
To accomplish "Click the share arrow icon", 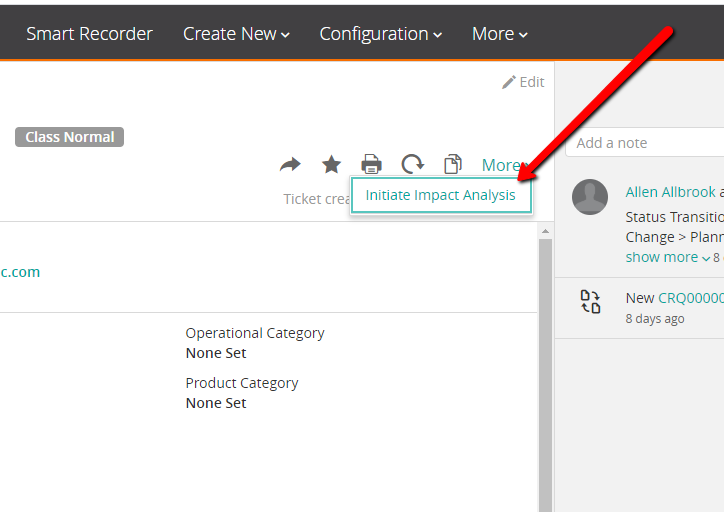I will (x=290, y=164).
